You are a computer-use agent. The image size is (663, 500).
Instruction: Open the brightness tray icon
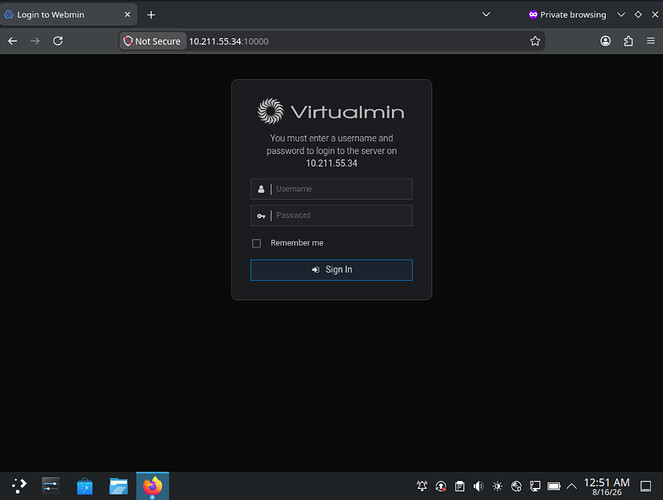pos(497,486)
